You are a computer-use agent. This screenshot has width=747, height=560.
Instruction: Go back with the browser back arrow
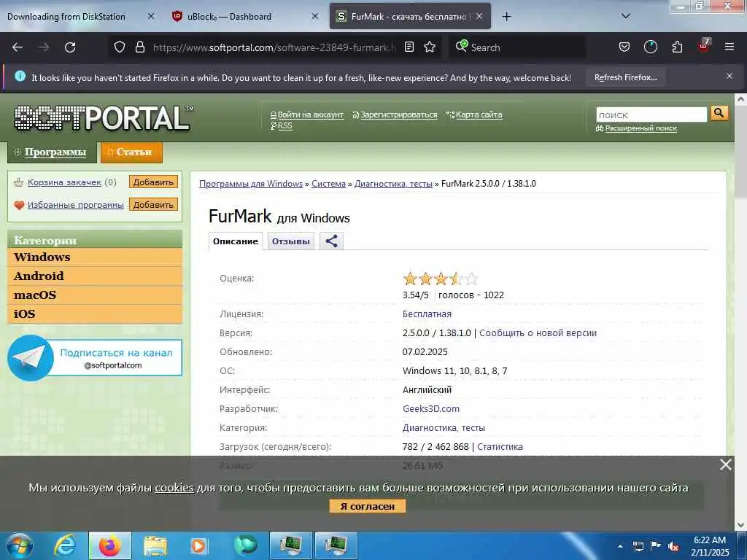(18, 47)
